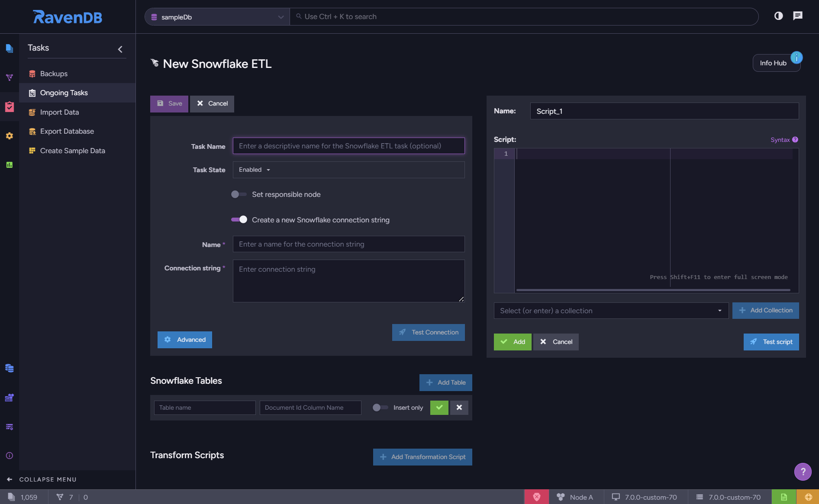This screenshot has width=819, height=504.
Task: Open the purple help question mark bubble
Action: point(803,472)
